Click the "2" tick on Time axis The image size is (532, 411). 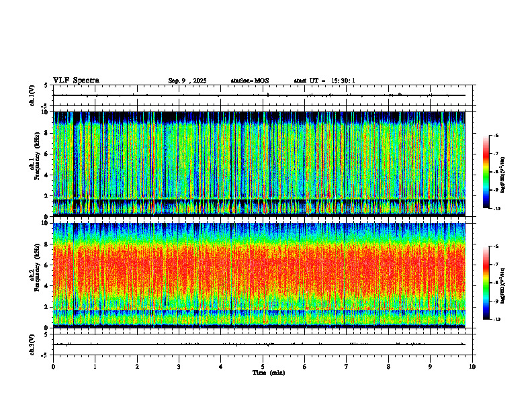pyautogui.click(x=137, y=367)
